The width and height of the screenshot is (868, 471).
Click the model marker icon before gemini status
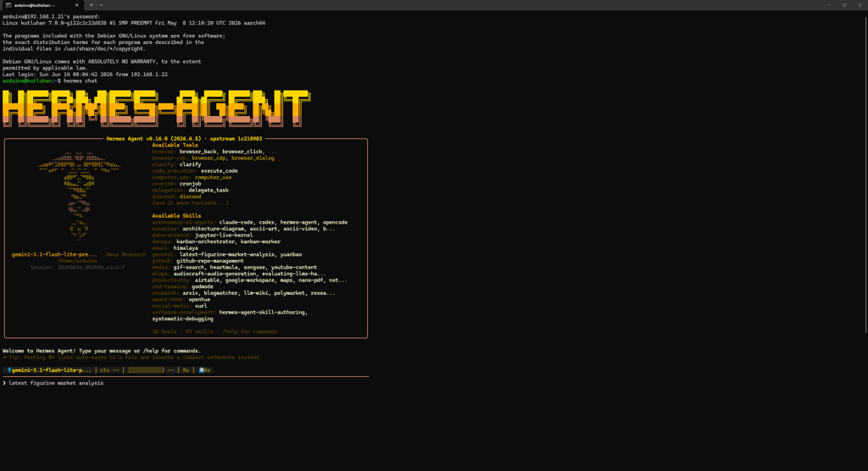(x=8, y=370)
